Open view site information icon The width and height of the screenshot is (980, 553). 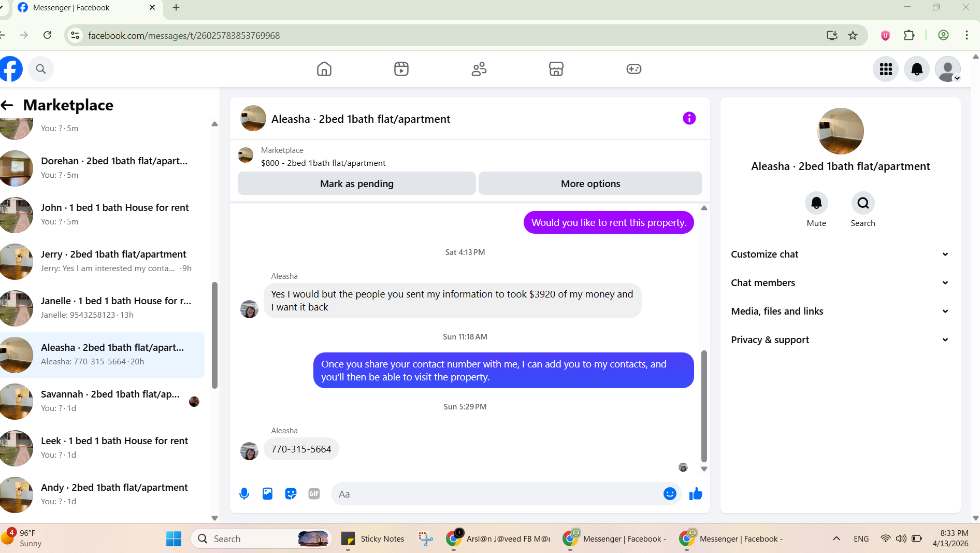[x=75, y=35]
